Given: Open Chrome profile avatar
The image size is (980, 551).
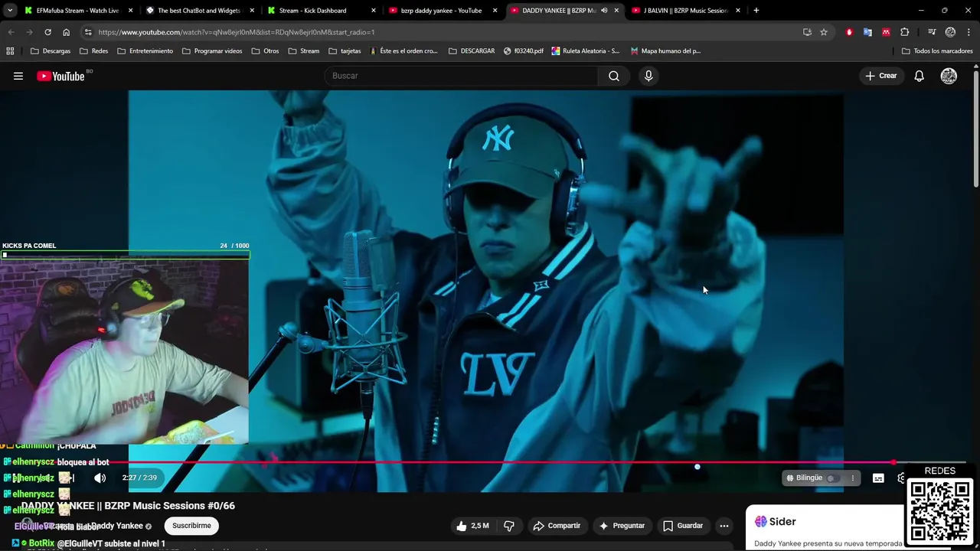Looking at the screenshot, I should coord(950,32).
